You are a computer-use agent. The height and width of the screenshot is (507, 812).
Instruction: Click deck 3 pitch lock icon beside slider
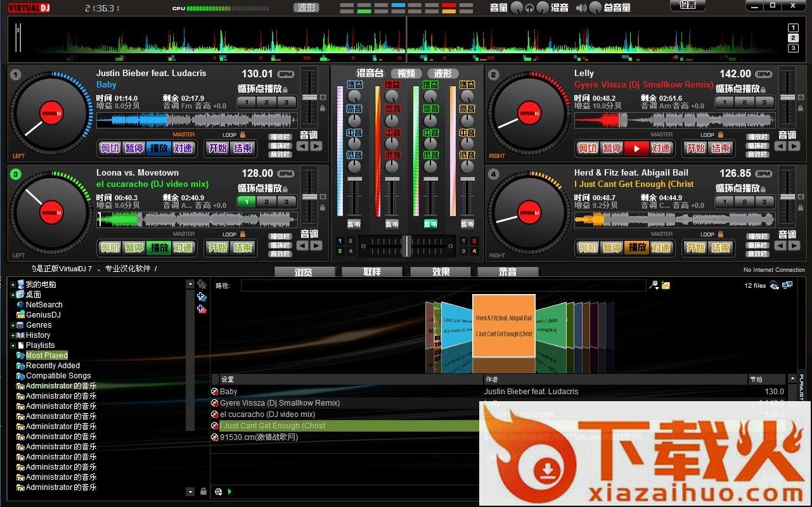pos(323,208)
